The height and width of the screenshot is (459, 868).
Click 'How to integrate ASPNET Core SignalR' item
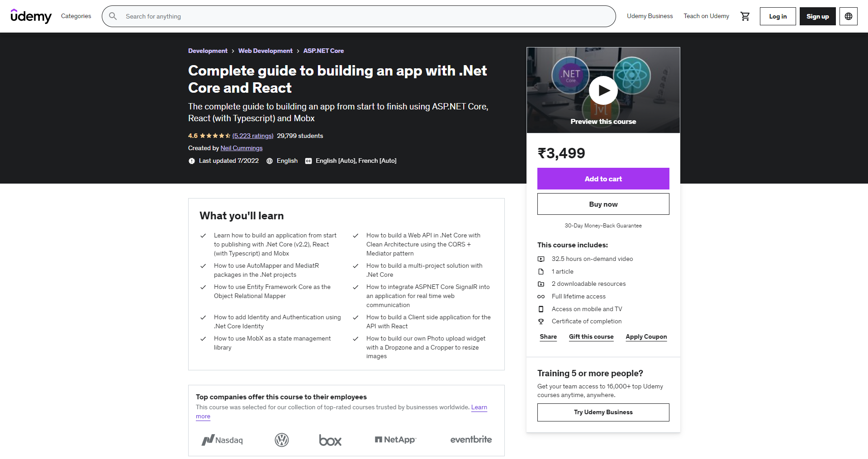point(428,296)
